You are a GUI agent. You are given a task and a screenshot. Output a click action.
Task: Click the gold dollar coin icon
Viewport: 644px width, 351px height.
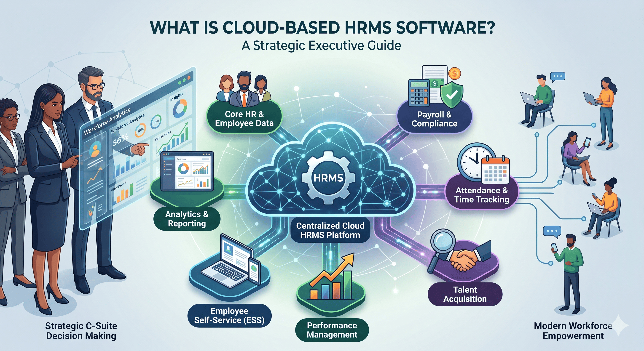point(454,74)
